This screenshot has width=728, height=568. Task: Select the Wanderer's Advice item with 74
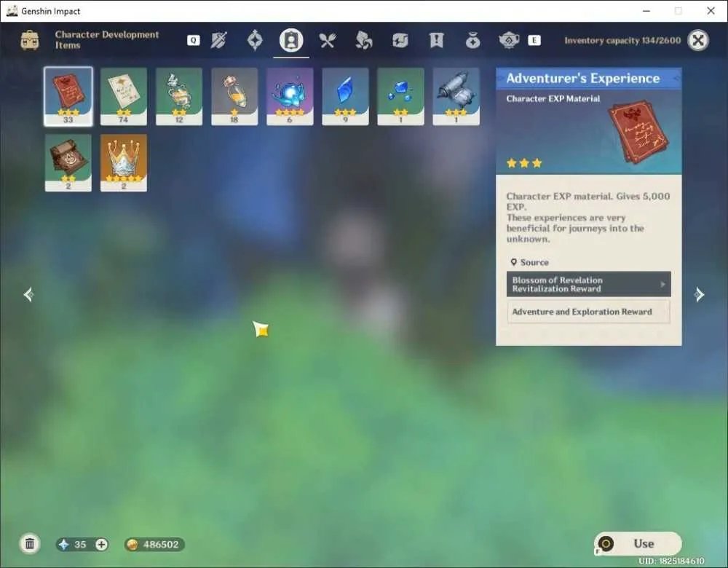[124, 96]
